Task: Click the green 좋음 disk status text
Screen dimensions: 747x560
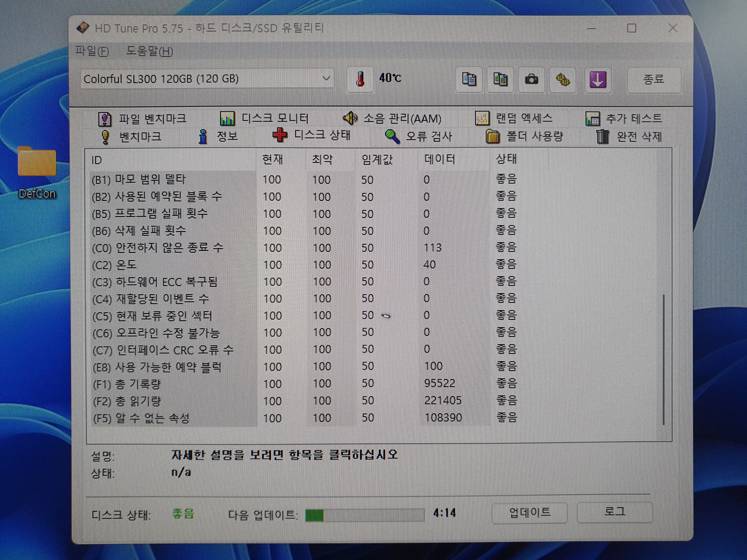Action: point(183,513)
